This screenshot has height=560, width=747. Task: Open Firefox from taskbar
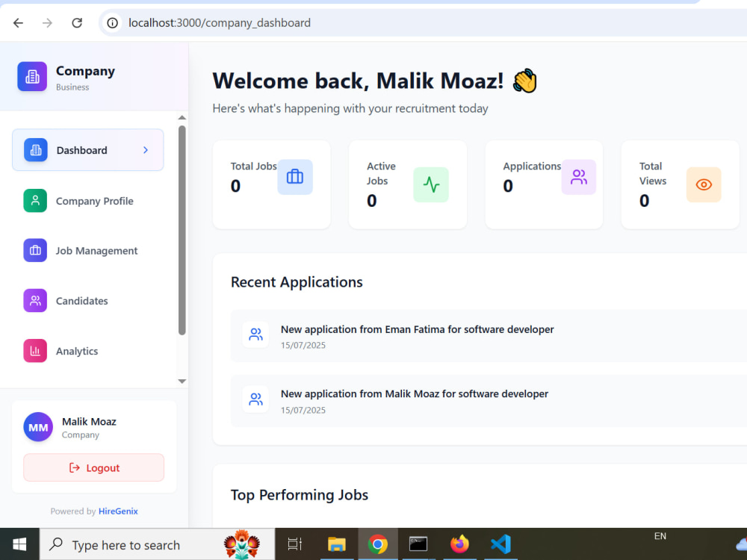pos(459,544)
